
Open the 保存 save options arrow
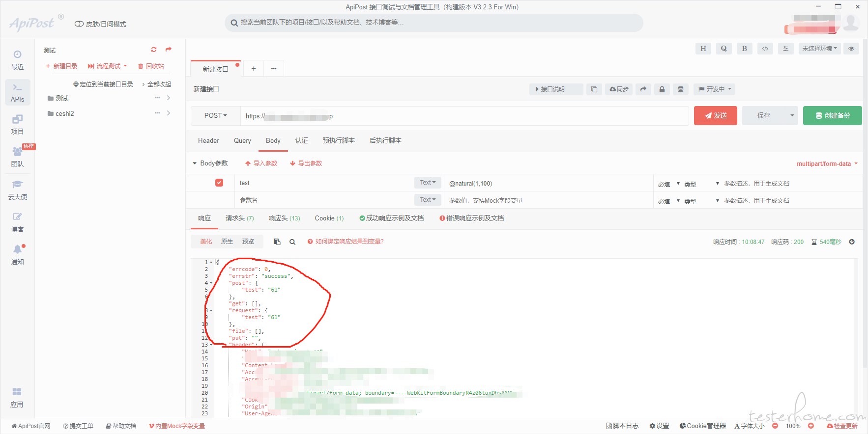click(792, 116)
